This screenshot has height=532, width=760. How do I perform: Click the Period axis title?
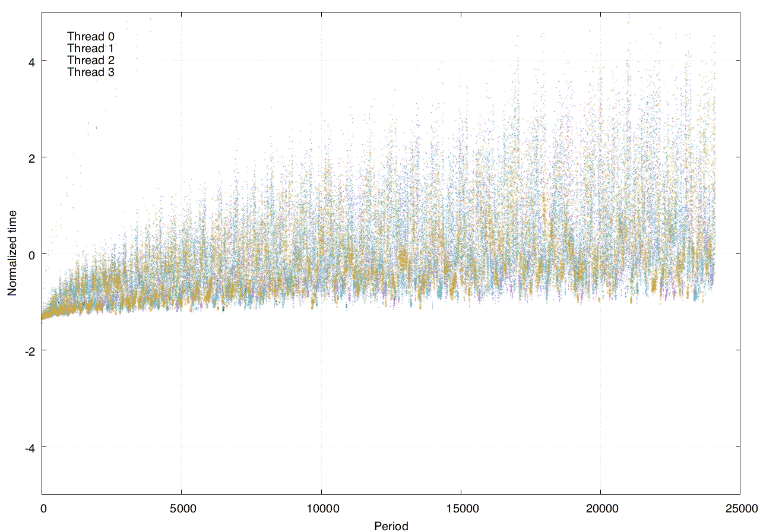pos(391,525)
